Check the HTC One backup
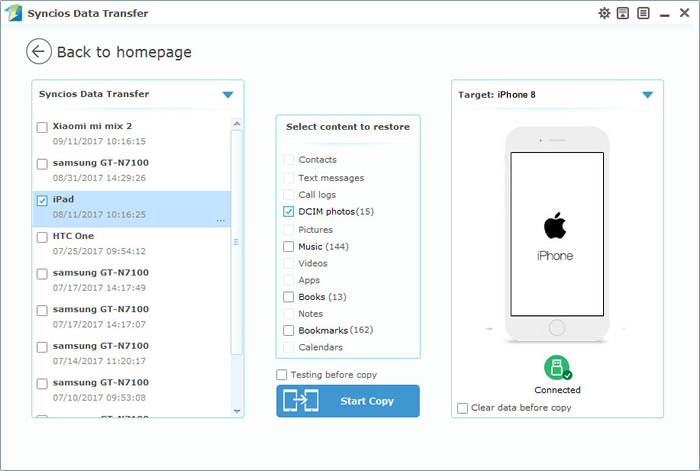 click(42, 237)
